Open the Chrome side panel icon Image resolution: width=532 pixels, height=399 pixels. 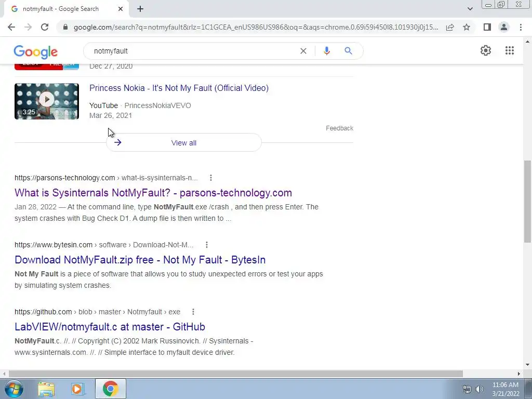point(487,27)
